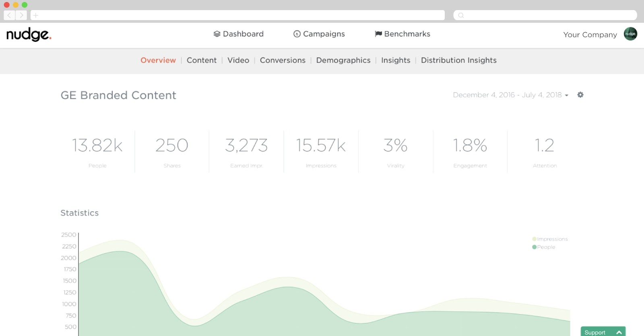
Task: Click the new tab plus icon
Action: [35, 15]
